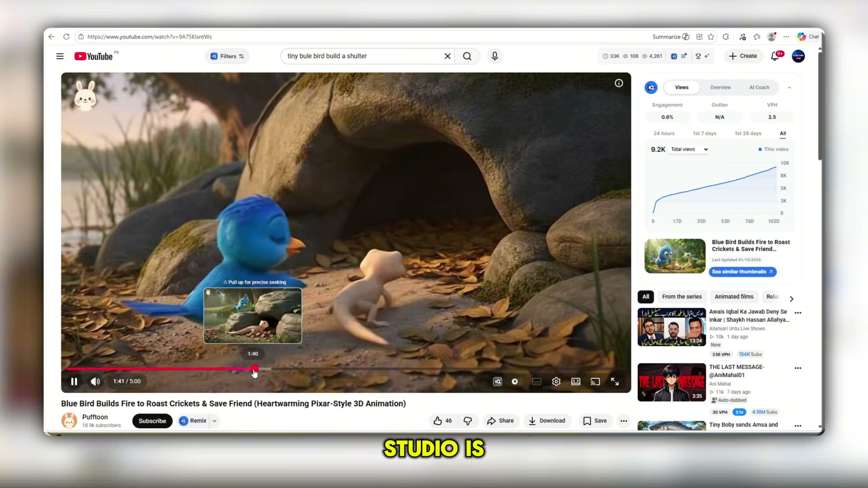
Task: Open options for Tiny Boby video
Action: pyautogui.click(x=798, y=426)
